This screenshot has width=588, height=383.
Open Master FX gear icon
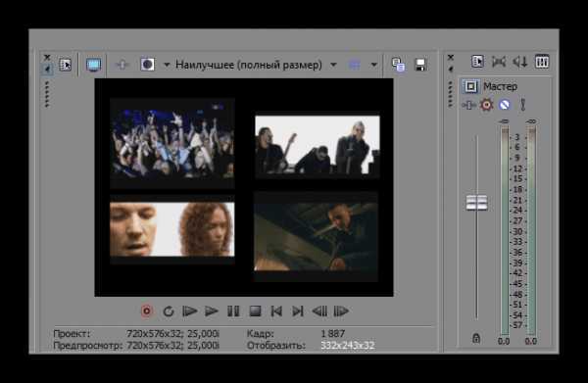[486, 105]
